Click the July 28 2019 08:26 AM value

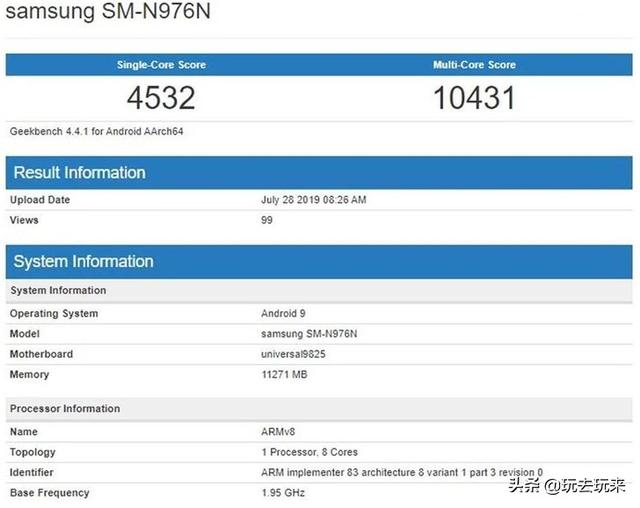313,200
